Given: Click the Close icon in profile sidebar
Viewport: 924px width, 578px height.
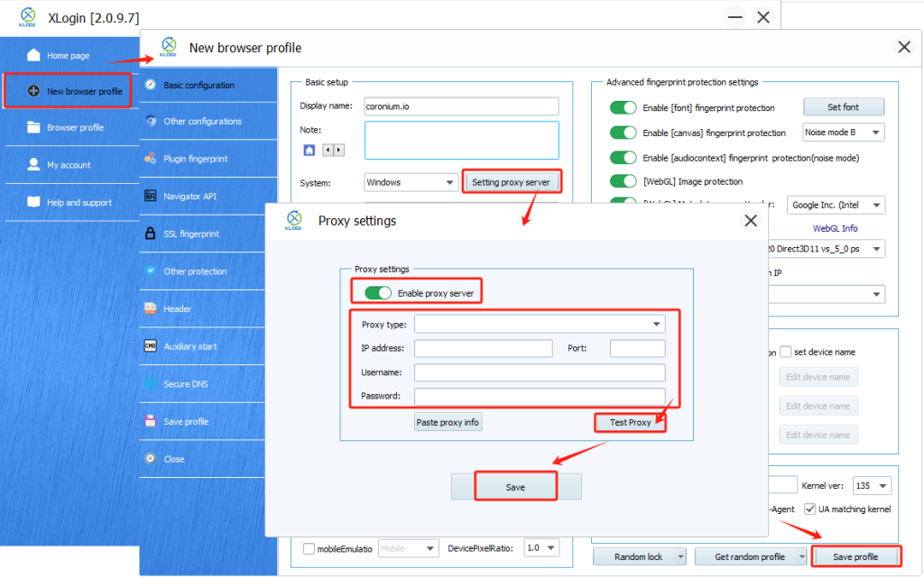Looking at the screenshot, I should click(151, 458).
